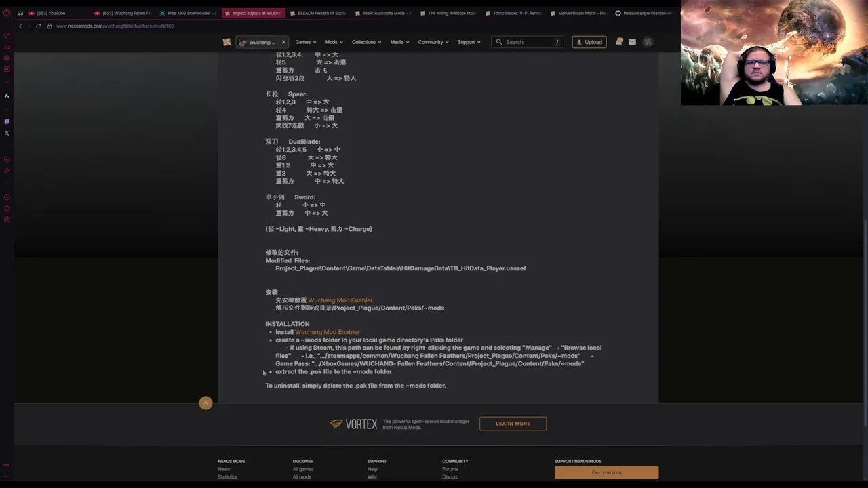Open the notifications bell icon
Screen dimensions: 868x488
619,42
